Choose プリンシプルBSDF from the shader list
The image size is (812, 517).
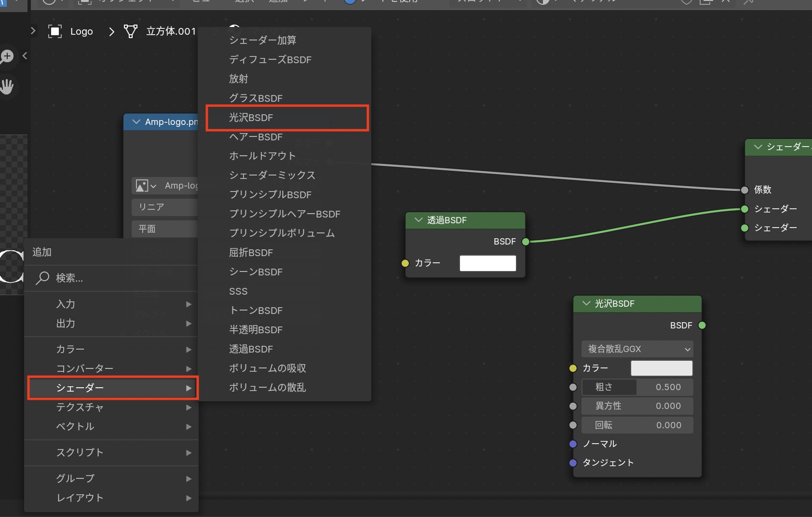click(x=270, y=195)
